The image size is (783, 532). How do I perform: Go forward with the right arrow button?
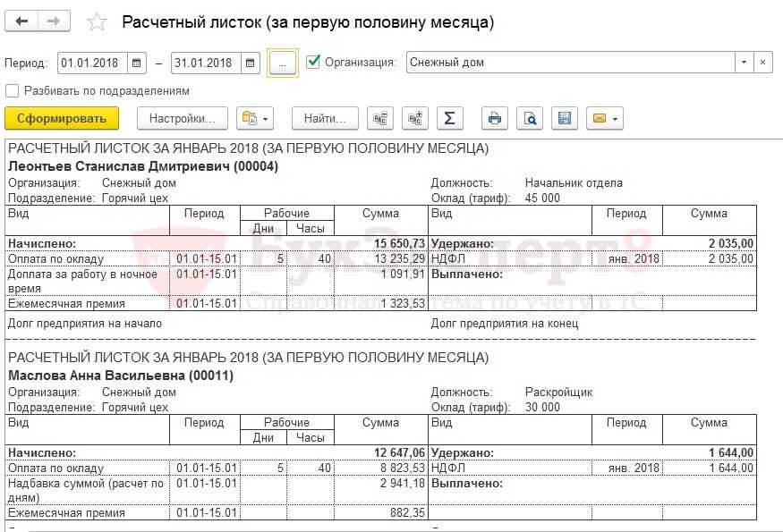pos(54,21)
